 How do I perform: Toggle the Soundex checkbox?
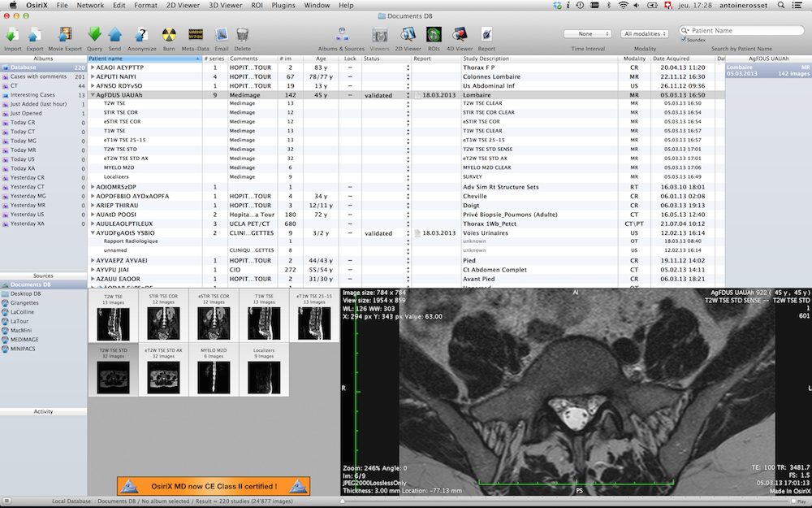[684, 39]
